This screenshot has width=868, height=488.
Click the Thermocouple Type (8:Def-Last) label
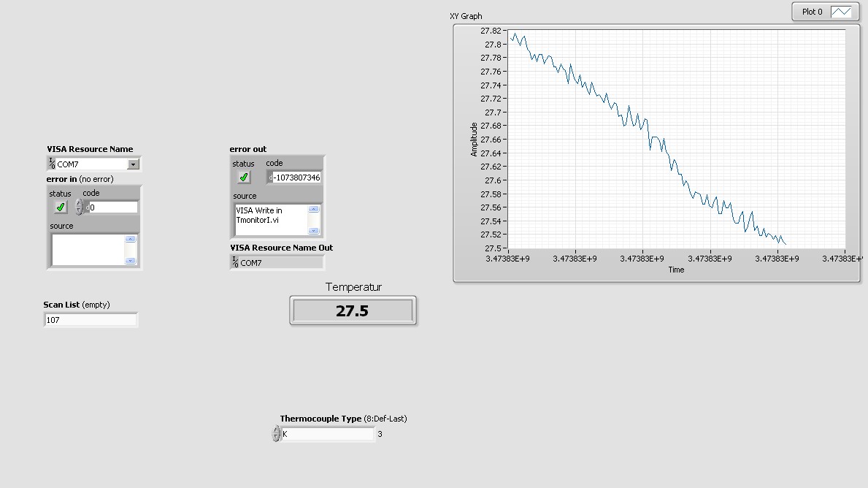[x=343, y=419]
